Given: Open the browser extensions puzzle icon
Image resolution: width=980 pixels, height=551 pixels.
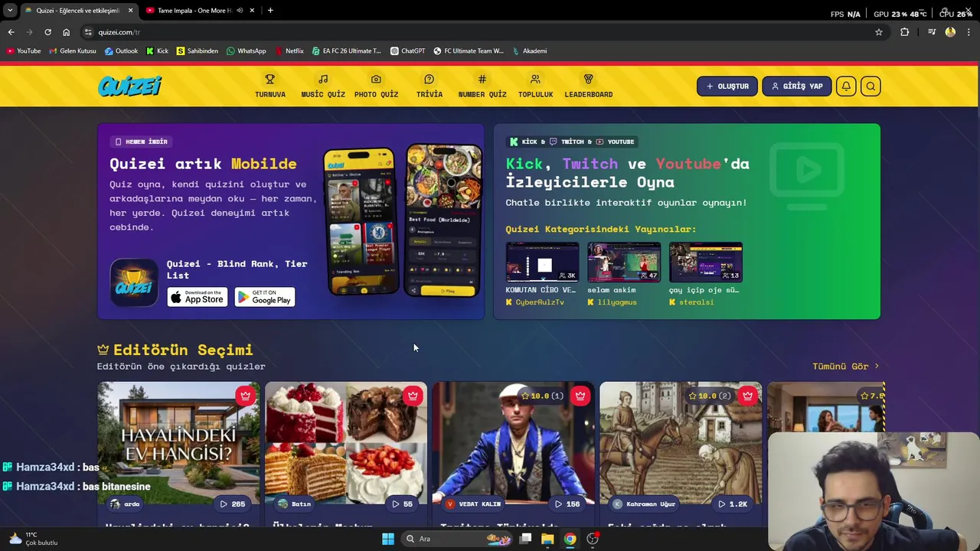Looking at the screenshot, I should click(905, 32).
